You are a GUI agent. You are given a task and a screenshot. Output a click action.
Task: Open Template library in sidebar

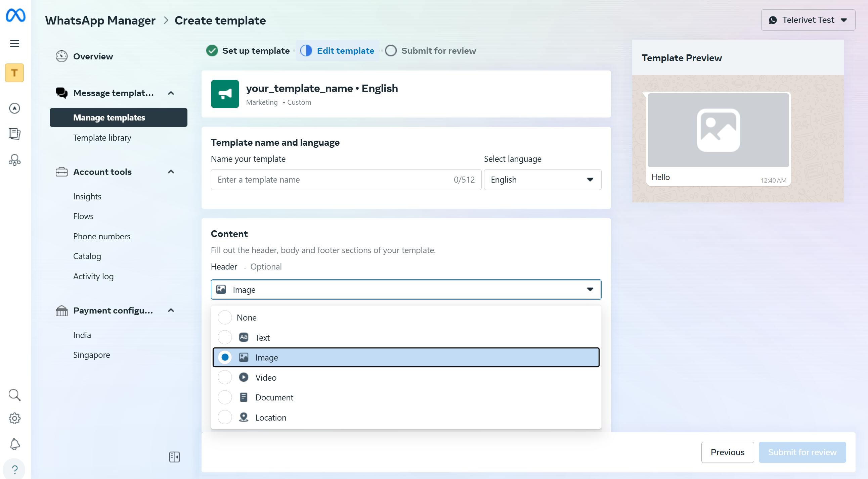[x=102, y=137]
